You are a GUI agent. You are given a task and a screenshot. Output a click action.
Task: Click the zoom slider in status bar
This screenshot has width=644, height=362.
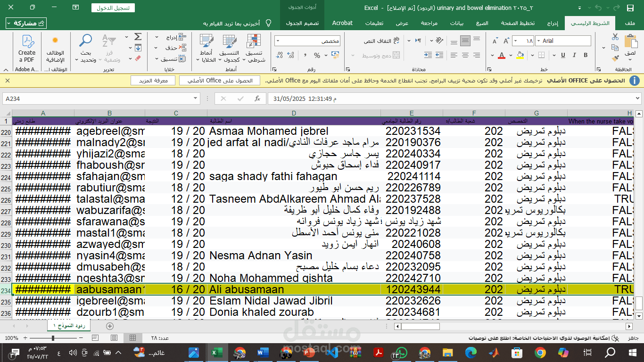(53, 338)
